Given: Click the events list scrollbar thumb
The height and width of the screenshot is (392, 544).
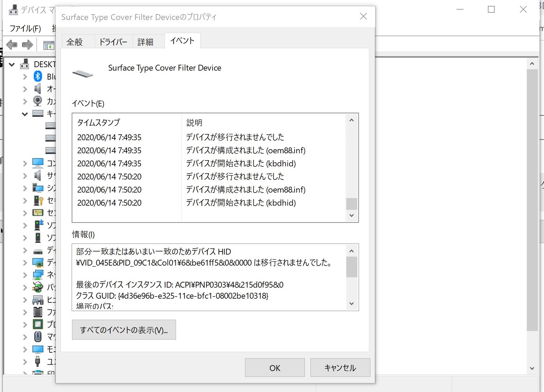Looking at the screenshot, I should click(351, 204).
